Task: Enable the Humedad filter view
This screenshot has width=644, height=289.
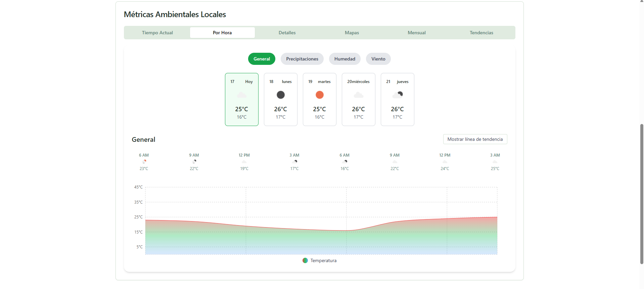Action: point(344,59)
